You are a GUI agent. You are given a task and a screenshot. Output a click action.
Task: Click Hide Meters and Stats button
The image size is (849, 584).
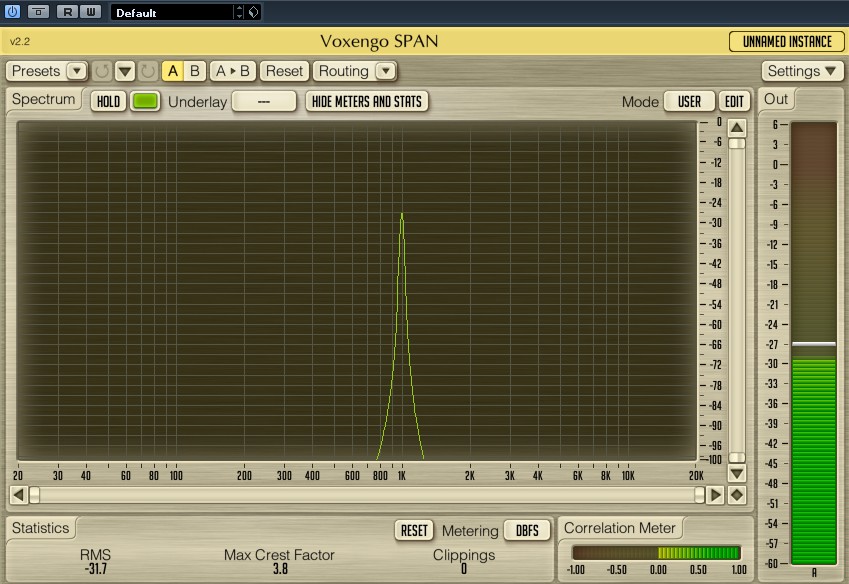coord(367,101)
